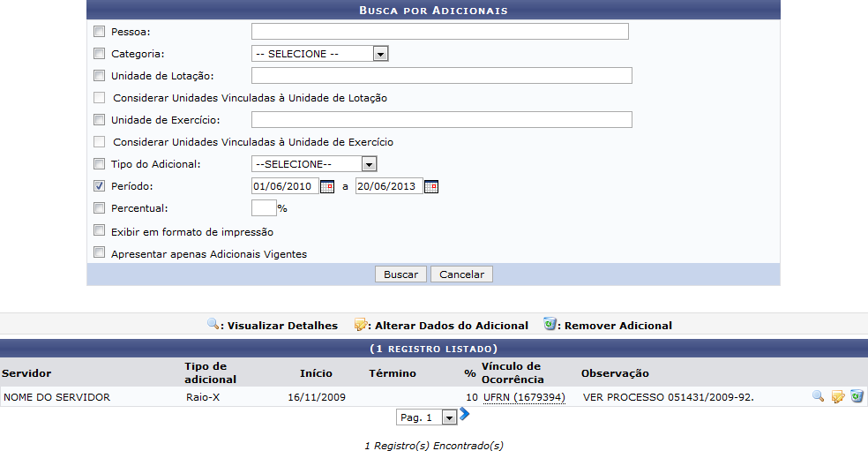Go to next results page arrow
Screen dimensions: 868x451
465,414
